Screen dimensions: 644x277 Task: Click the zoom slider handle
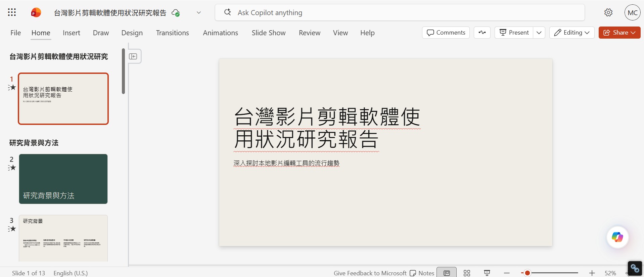pyautogui.click(x=527, y=273)
